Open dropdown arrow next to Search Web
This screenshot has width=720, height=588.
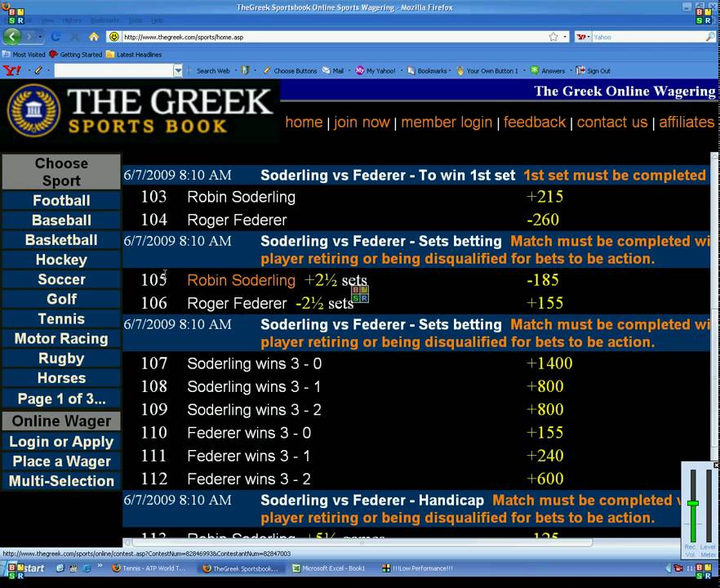236,71
